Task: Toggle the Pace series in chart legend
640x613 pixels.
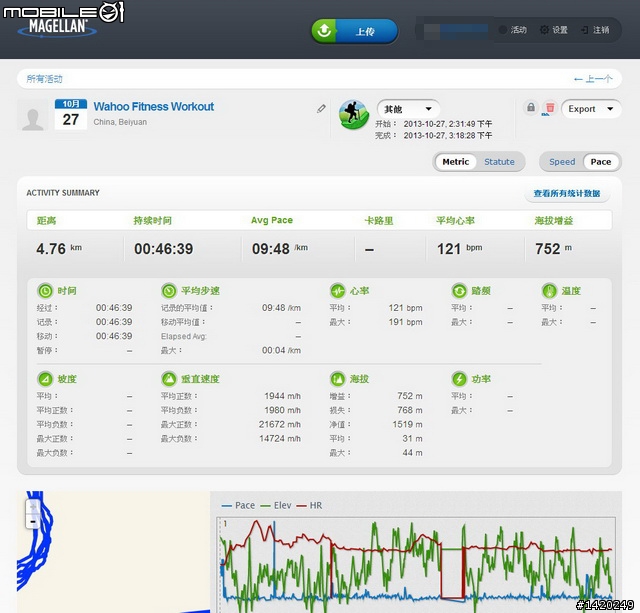Action: (x=238, y=506)
